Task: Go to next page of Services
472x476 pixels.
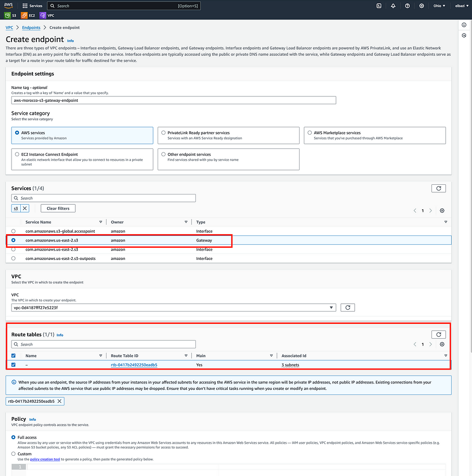Action: [431, 211]
